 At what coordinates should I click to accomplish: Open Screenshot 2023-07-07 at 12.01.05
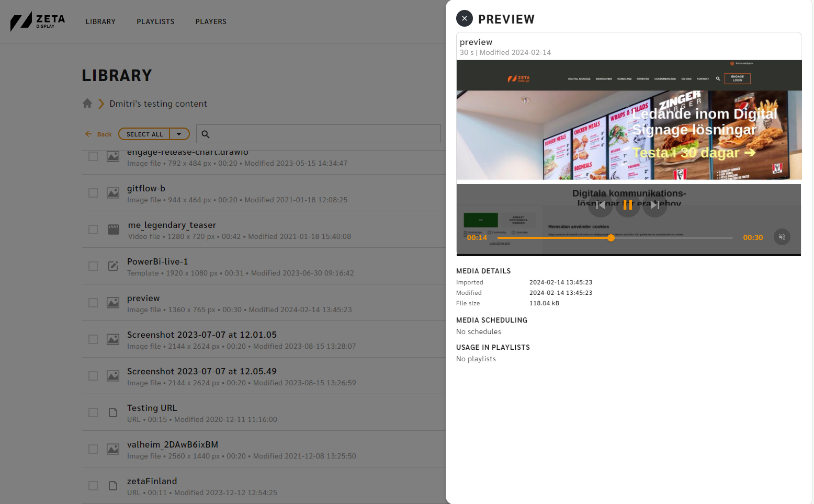click(202, 335)
